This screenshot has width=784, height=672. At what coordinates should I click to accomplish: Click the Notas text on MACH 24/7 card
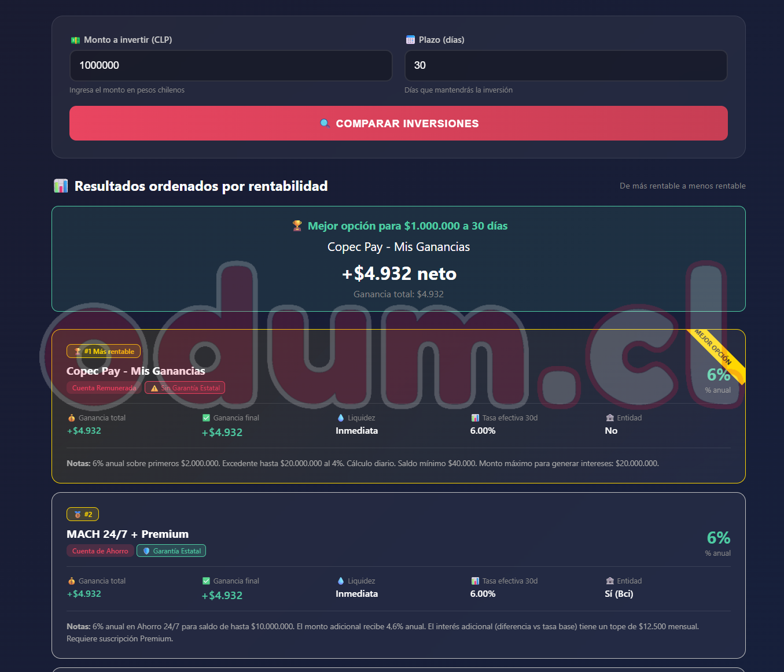pyautogui.click(x=383, y=633)
